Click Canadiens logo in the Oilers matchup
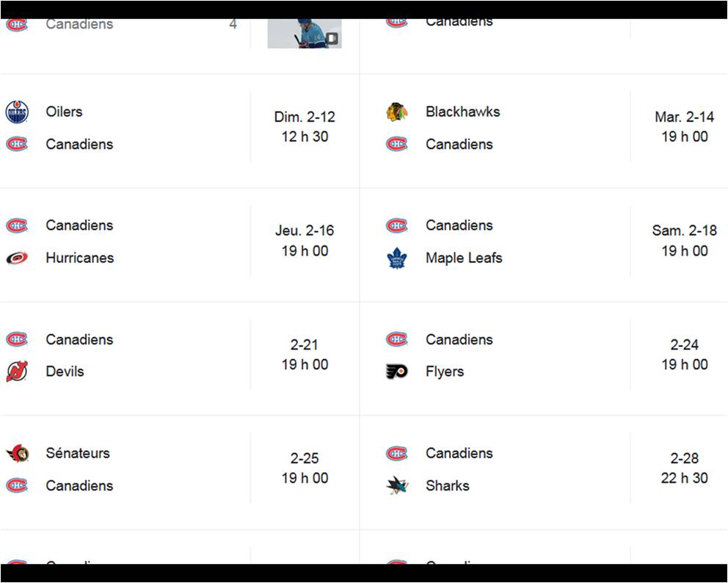 click(x=17, y=144)
